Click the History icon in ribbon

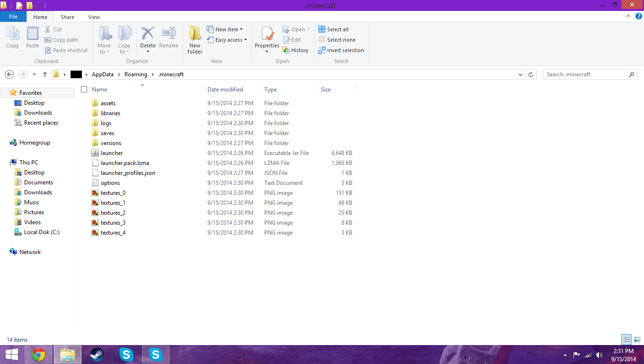point(295,50)
